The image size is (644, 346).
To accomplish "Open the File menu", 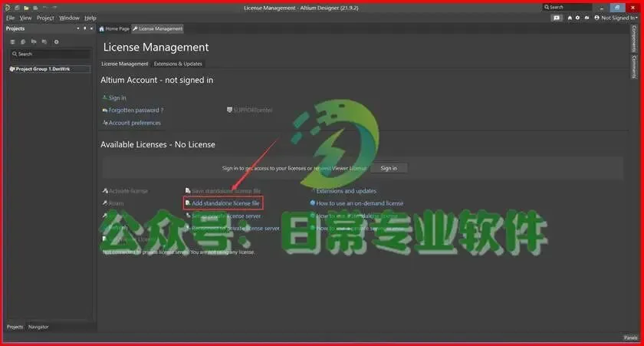I will [10, 18].
